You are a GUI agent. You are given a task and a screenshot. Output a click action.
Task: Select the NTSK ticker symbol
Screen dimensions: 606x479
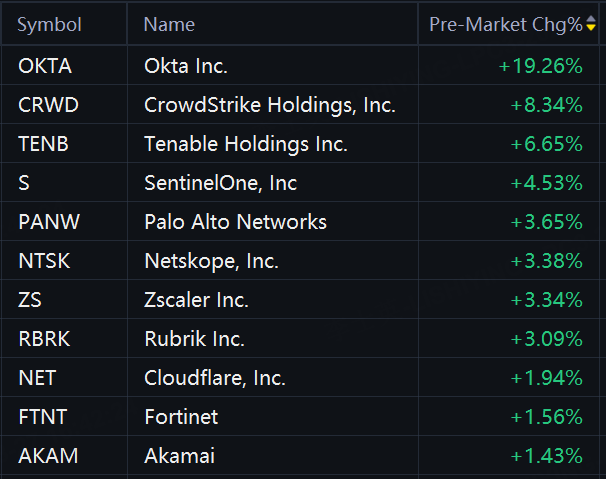[x=44, y=261]
